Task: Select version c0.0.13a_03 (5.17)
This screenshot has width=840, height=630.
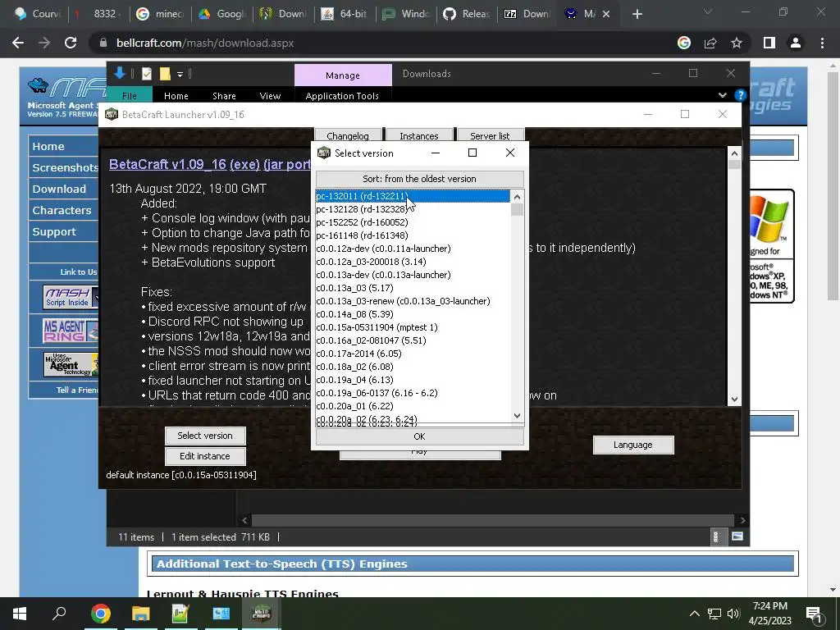Action: (413, 288)
